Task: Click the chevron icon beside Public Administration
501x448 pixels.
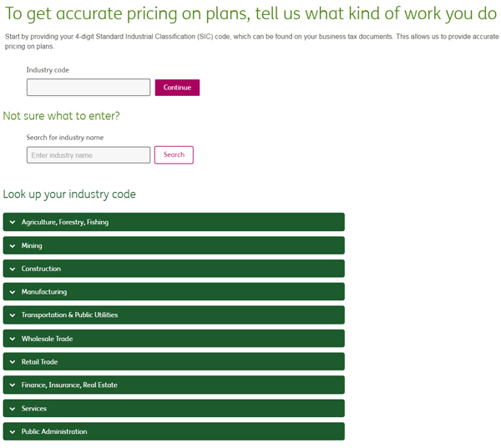Action: coord(13,431)
